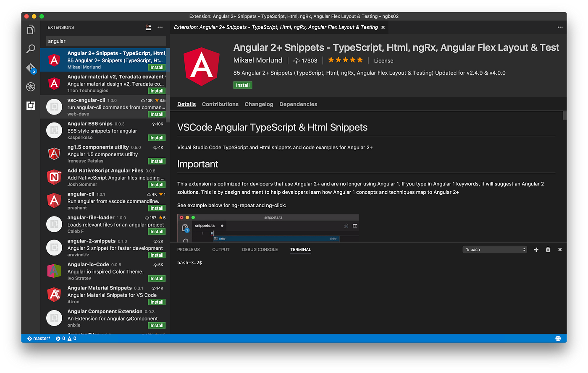This screenshot has width=588, height=373.
Task: Click Angular logo of angular-cli by prashant
Action: [54, 201]
